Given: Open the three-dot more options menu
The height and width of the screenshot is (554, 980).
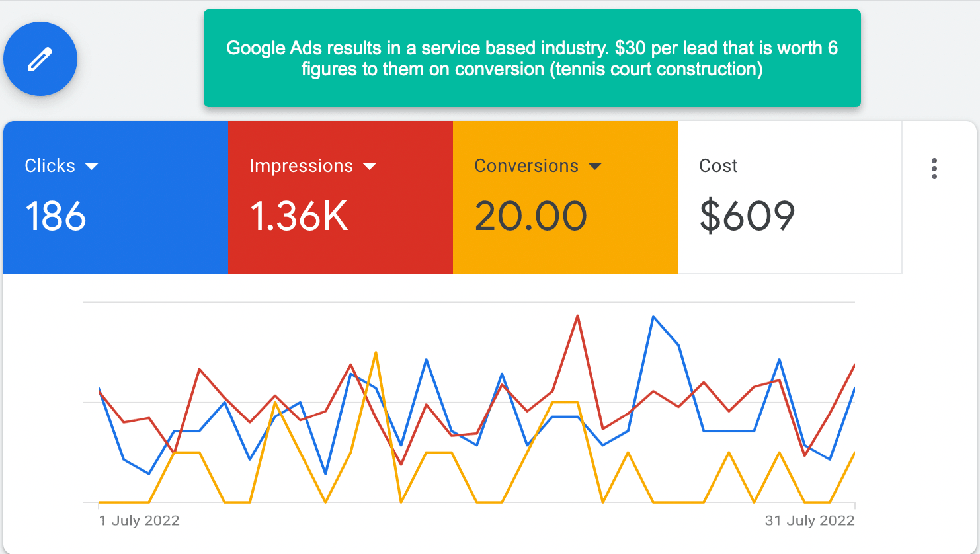Looking at the screenshot, I should pos(934,169).
